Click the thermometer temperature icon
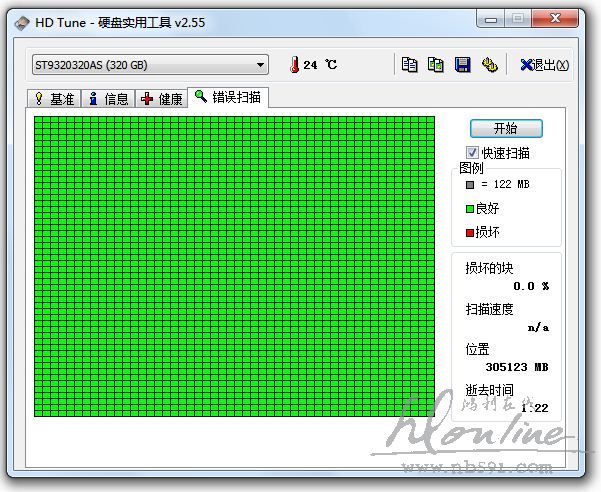 point(294,64)
